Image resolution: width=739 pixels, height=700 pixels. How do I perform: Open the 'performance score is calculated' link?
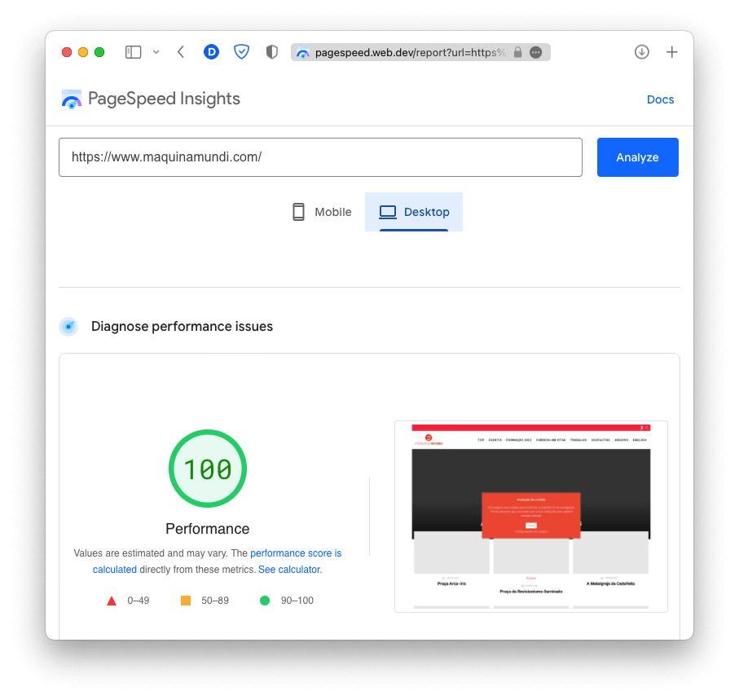click(x=296, y=553)
